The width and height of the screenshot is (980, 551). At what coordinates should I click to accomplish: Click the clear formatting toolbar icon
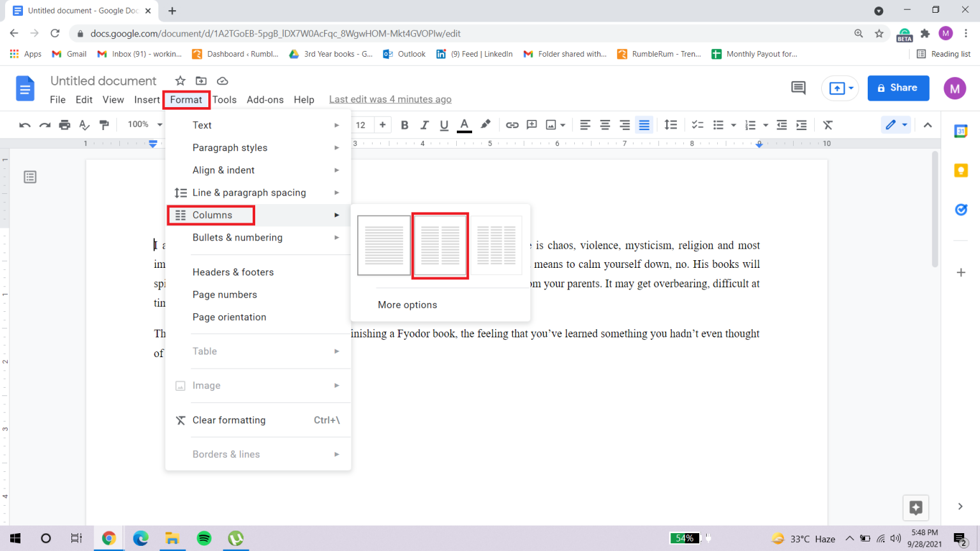[x=828, y=125]
